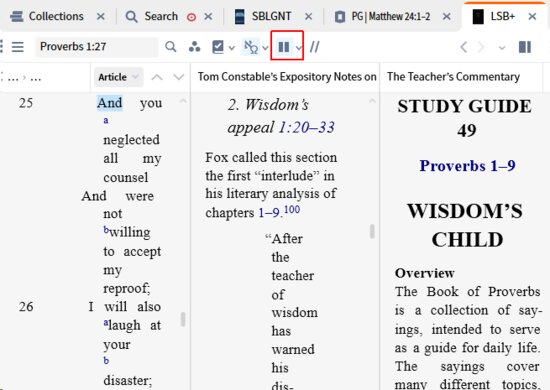Click the STUDY GUIDE 49 heading

coord(465,119)
